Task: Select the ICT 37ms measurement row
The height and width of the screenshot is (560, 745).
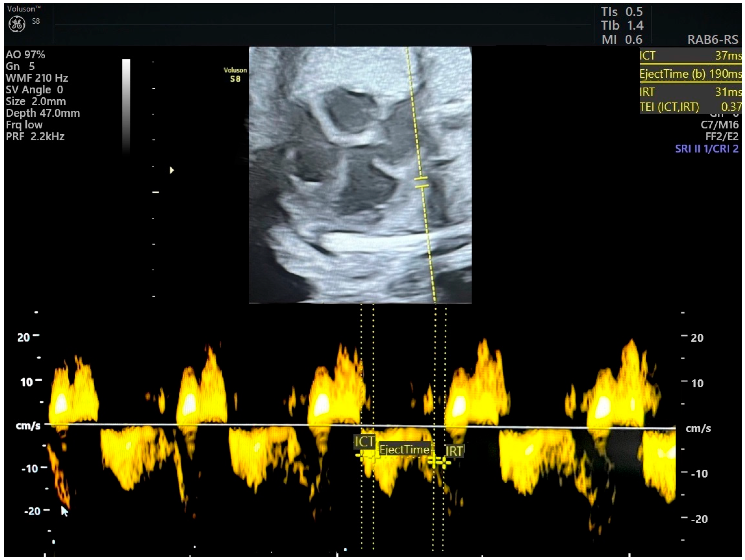Action: (690, 56)
